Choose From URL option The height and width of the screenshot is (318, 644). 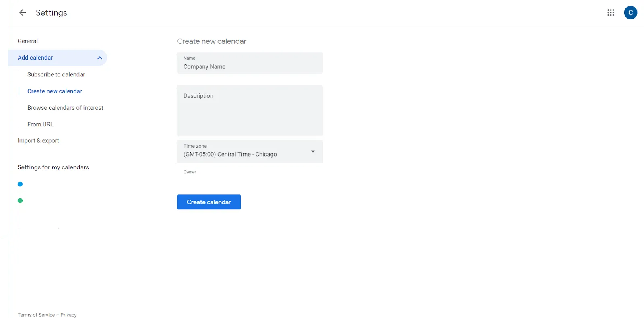point(40,124)
